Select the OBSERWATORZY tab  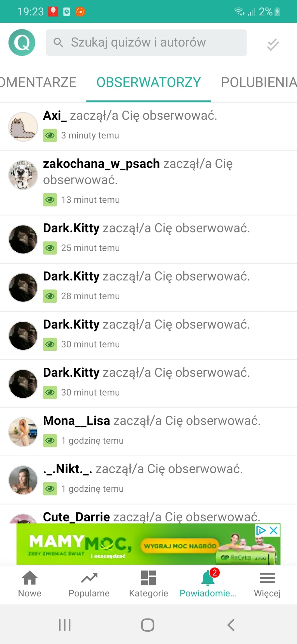coord(148,82)
